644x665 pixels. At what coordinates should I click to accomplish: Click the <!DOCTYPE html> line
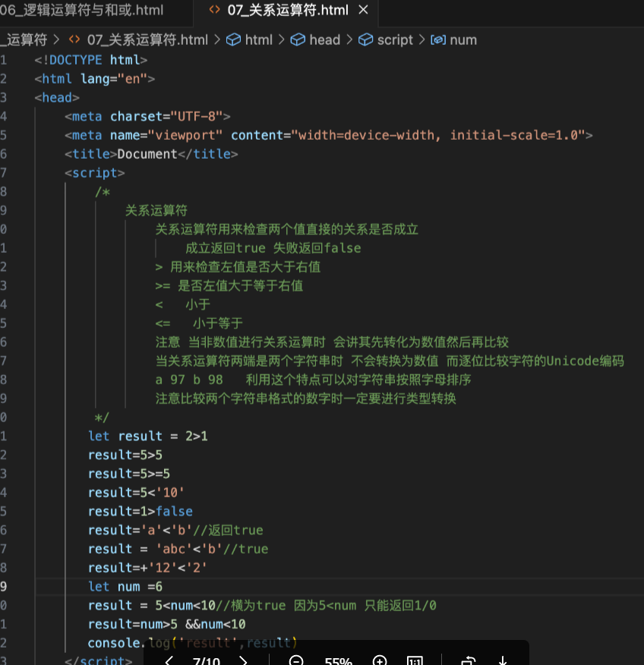point(91,60)
